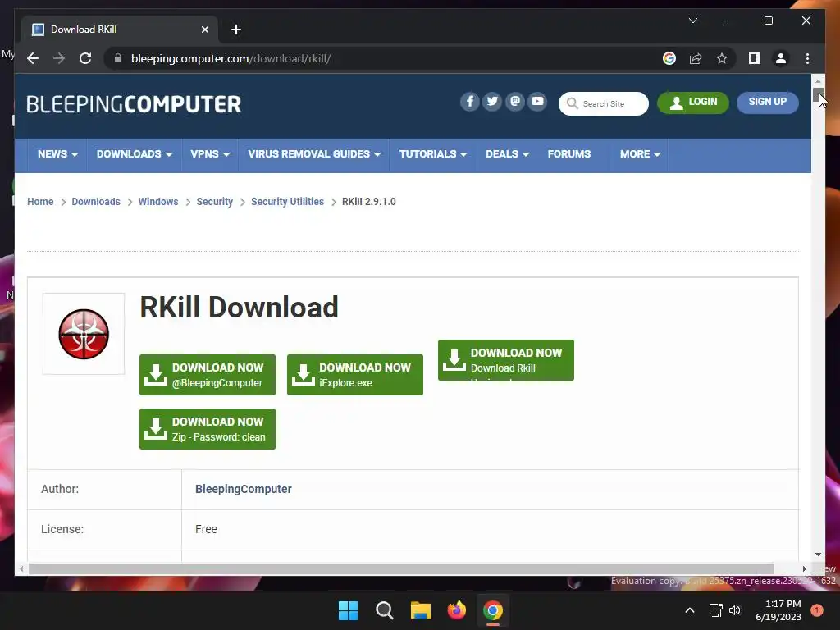Expand VIRUS REMOVAL GUIDES menu

click(x=314, y=154)
